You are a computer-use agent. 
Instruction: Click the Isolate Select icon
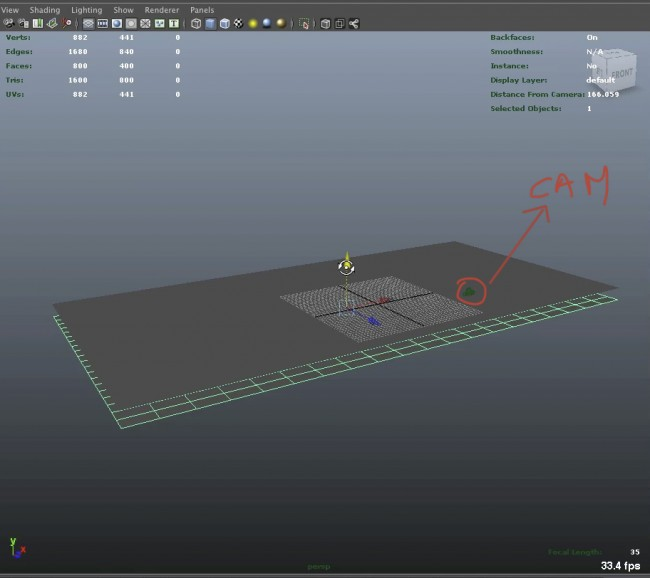click(305, 23)
